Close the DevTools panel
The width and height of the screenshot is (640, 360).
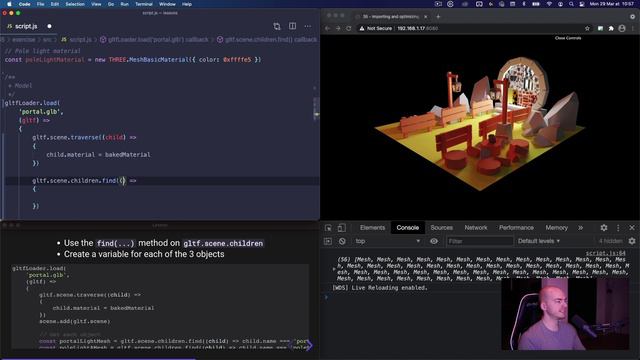(x=632, y=228)
